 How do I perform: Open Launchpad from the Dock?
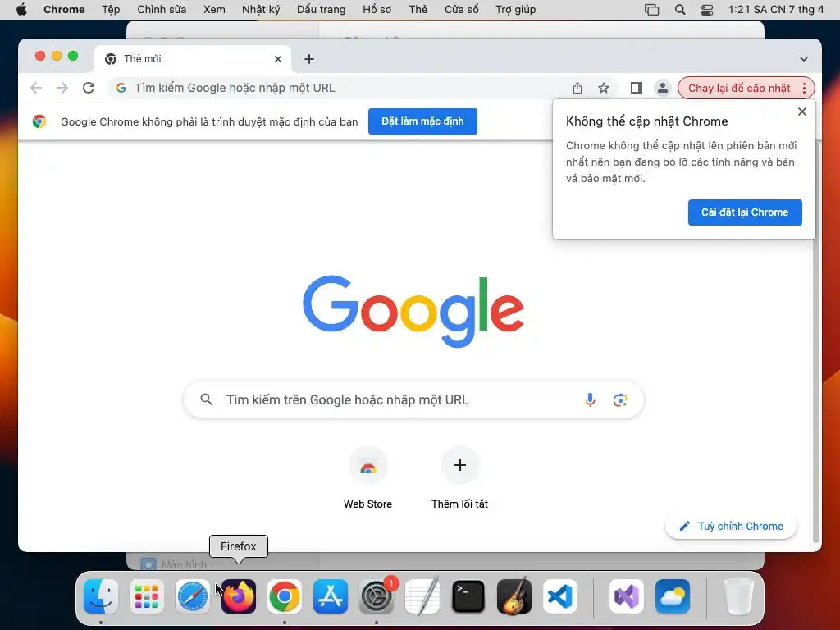click(x=147, y=596)
